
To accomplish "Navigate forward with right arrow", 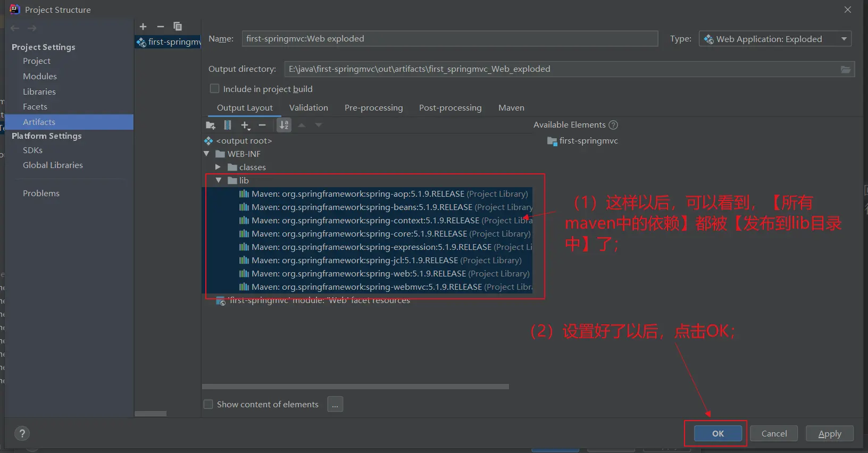I will [32, 28].
